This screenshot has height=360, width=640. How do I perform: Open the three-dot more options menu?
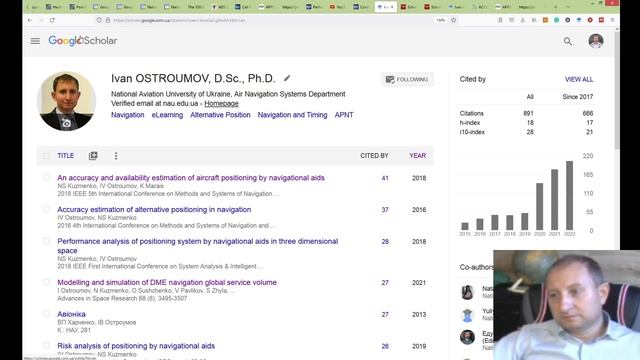(x=116, y=156)
